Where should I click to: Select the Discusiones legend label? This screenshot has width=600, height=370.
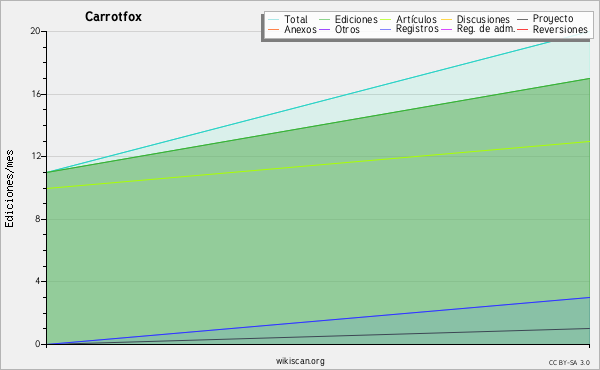pyautogui.click(x=483, y=19)
